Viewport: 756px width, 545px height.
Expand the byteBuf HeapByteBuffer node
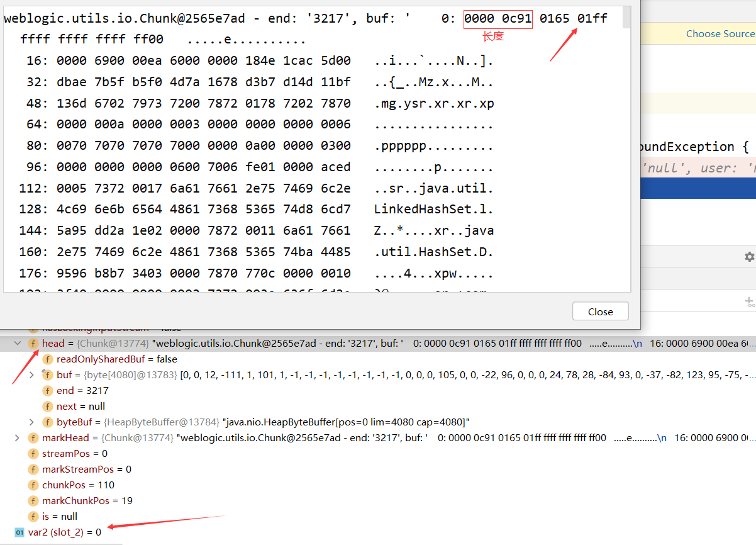coord(32,422)
